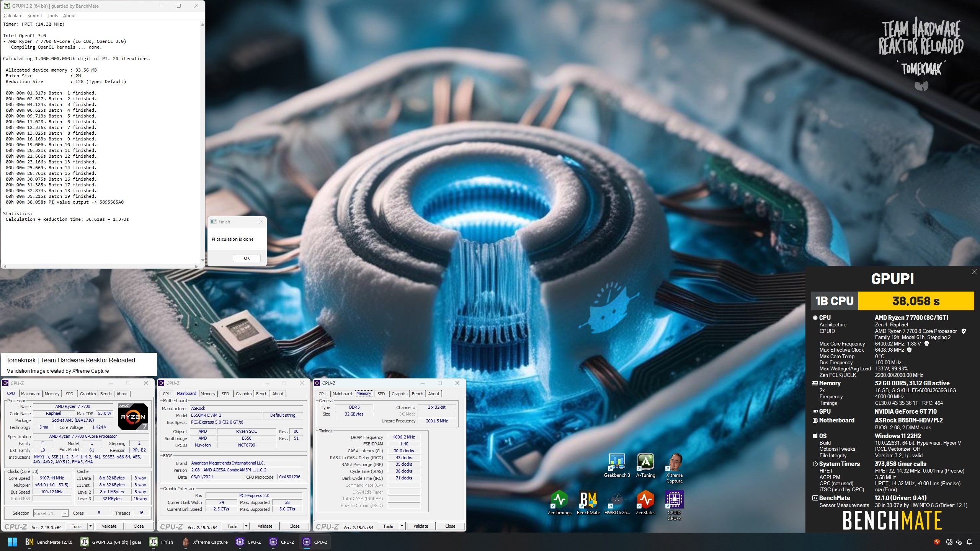The height and width of the screenshot is (551, 980).
Task: Select the X³treme Capture desktop icon
Action: (x=674, y=468)
